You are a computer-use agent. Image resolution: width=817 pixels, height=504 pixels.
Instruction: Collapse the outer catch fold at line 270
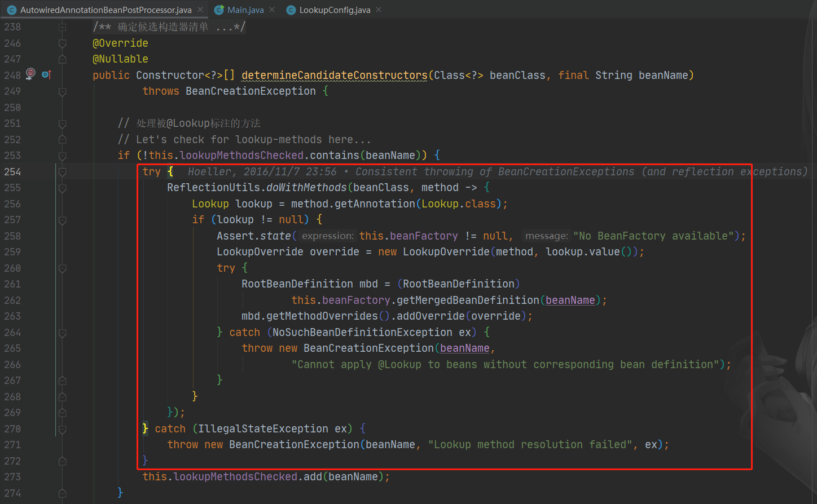(63, 429)
